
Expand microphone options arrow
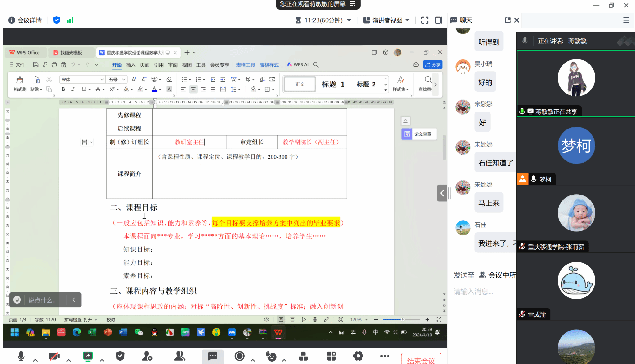coord(35,360)
